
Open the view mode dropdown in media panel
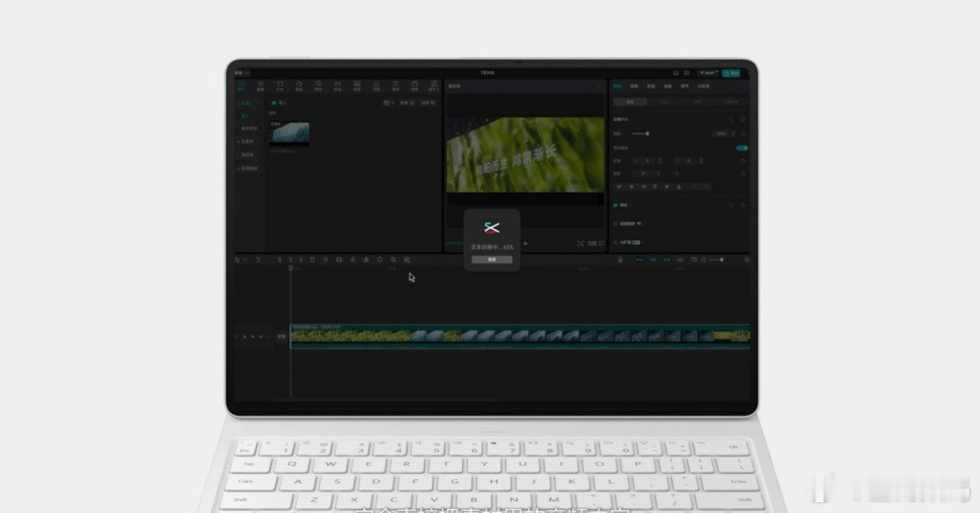click(389, 103)
